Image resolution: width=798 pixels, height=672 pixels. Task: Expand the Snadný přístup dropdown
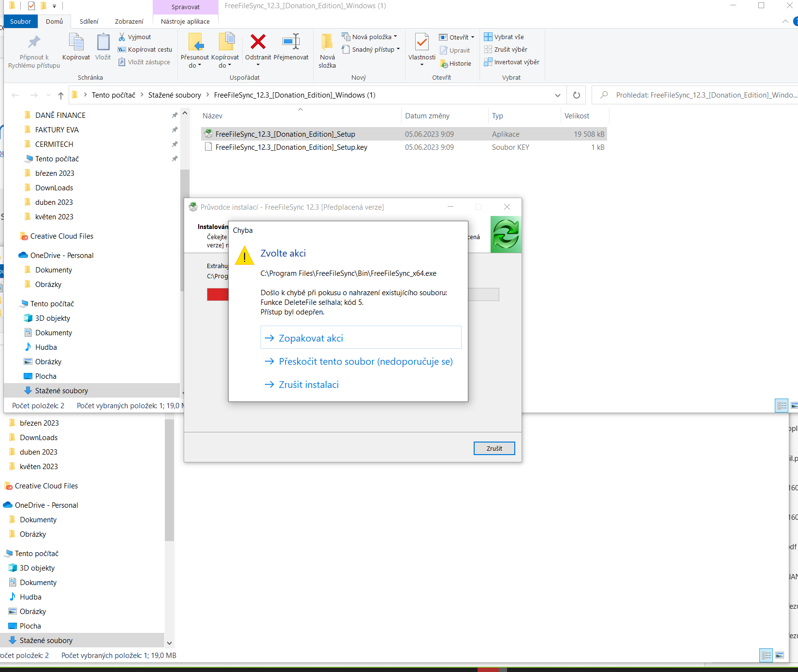[371, 49]
